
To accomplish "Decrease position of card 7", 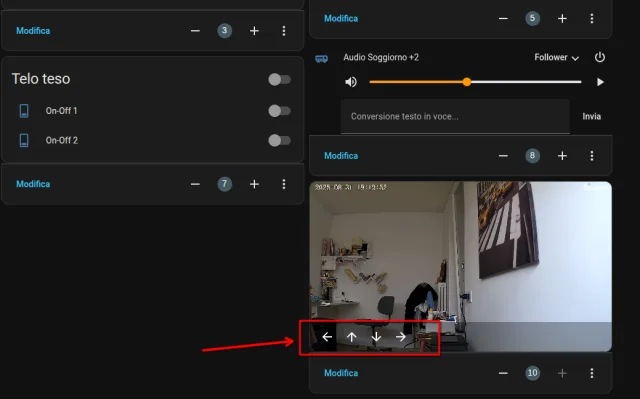I will (195, 184).
